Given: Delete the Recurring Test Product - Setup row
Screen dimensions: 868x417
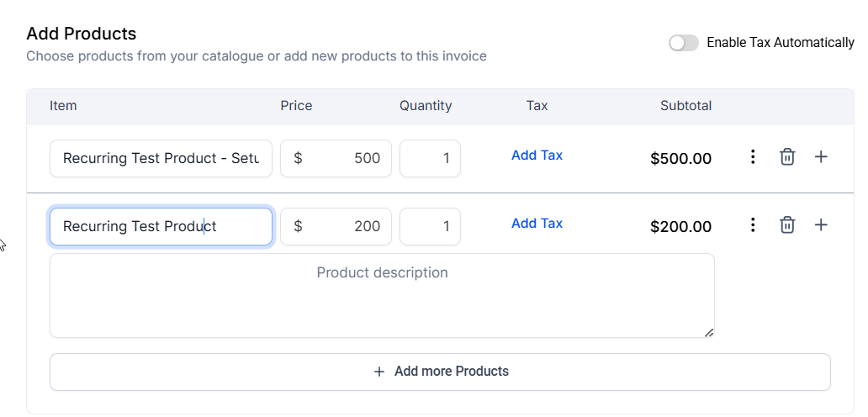Looking at the screenshot, I should [x=787, y=157].
